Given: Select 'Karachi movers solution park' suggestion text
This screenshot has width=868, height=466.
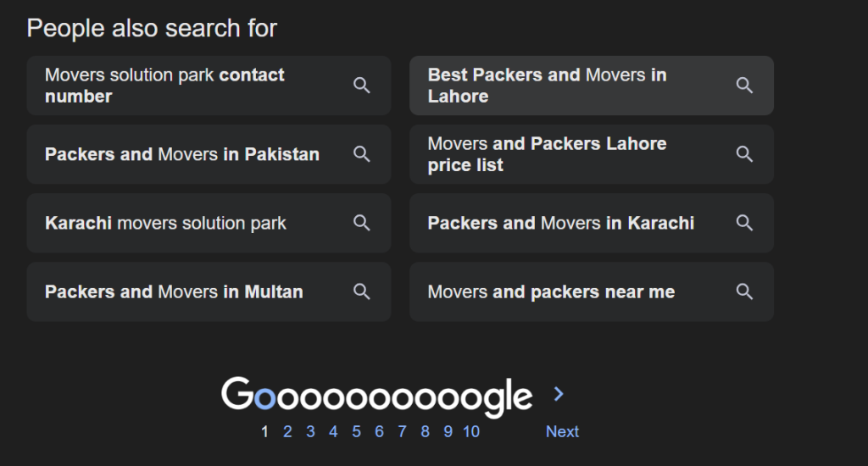Looking at the screenshot, I should tap(165, 223).
